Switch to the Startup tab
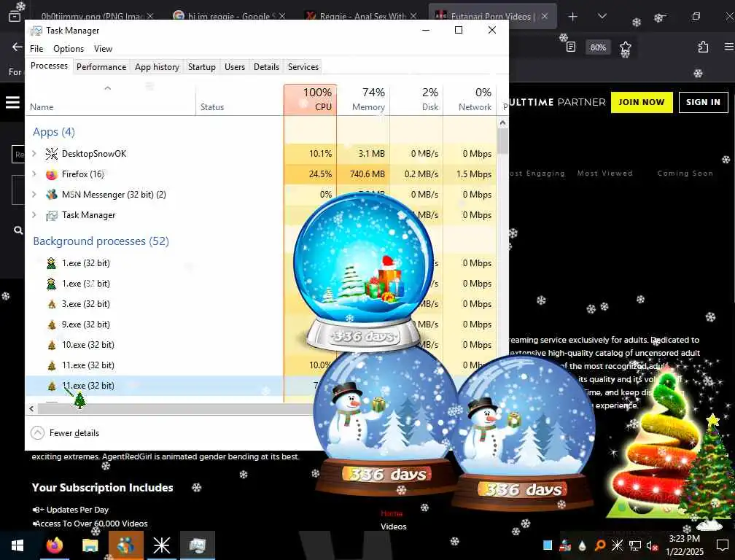The width and height of the screenshot is (735, 560). click(x=201, y=66)
